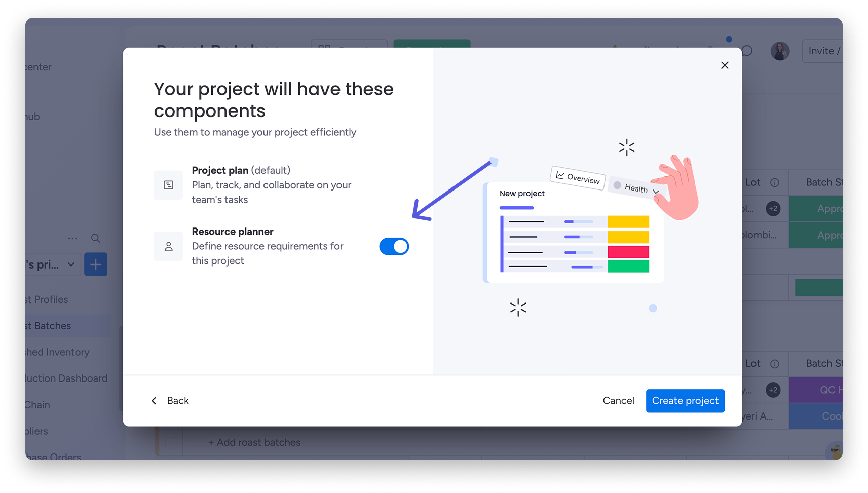Click the 'Project plan (default)' label
The image size is (868, 493).
(x=241, y=170)
